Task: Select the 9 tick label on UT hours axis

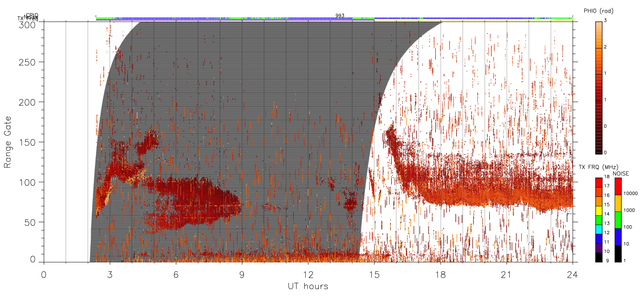Action: coord(242,274)
